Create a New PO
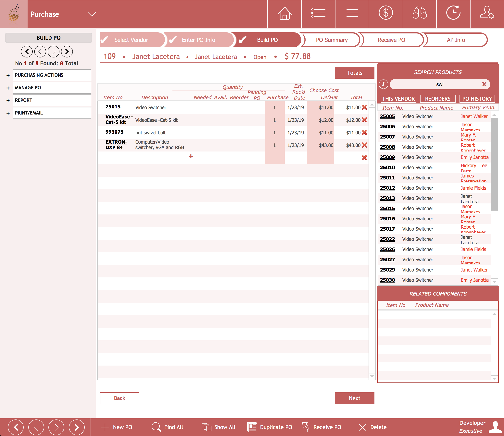Image resolution: width=504 pixels, height=436 pixels. 117,427
